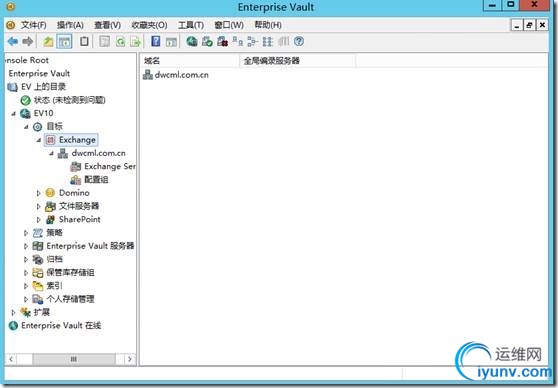
Task: Toggle Show/Hide Action Pane toolbar button
Action: tap(171, 42)
